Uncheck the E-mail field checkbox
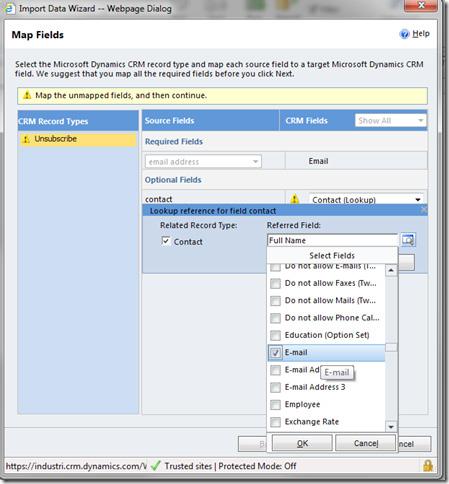449x484 pixels. pos(275,353)
